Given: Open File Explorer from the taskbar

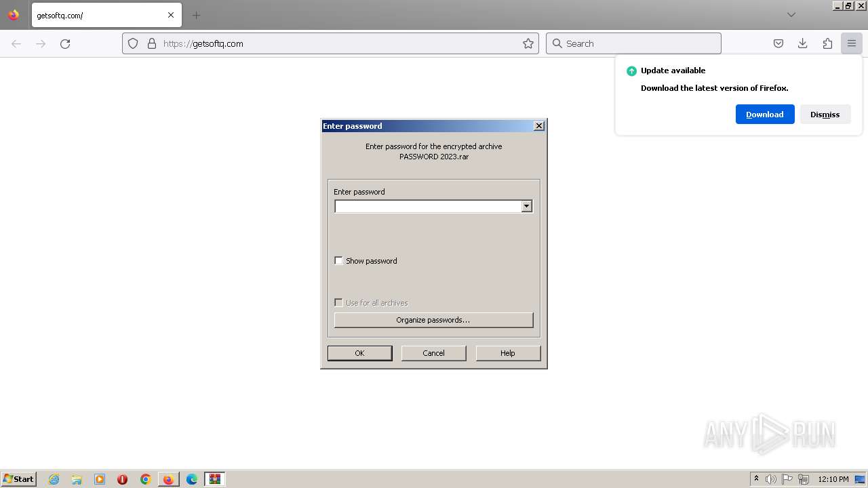Looking at the screenshot, I should (x=77, y=479).
